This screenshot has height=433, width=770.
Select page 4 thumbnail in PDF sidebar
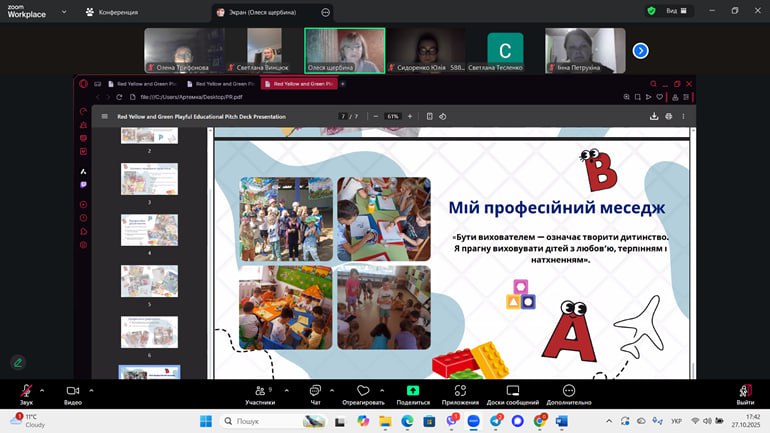[149, 230]
